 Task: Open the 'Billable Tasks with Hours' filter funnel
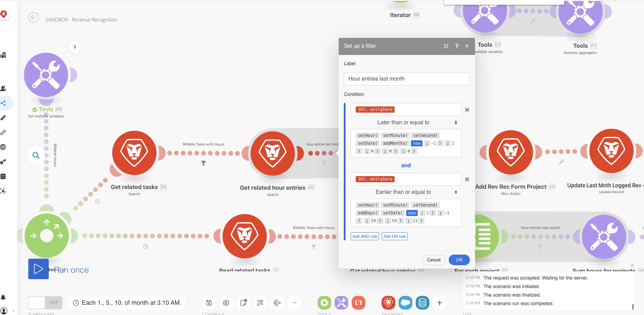(203, 163)
